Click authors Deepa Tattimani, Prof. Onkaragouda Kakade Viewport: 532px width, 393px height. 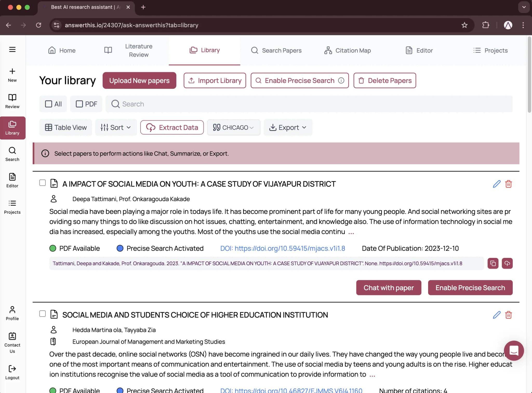pyautogui.click(x=131, y=199)
